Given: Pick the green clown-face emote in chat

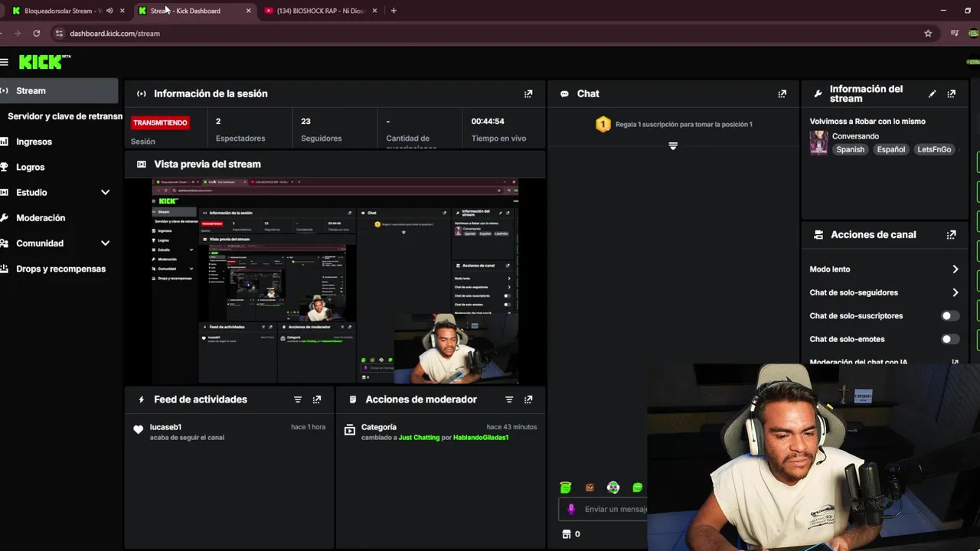Looking at the screenshot, I should (x=613, y=487).
